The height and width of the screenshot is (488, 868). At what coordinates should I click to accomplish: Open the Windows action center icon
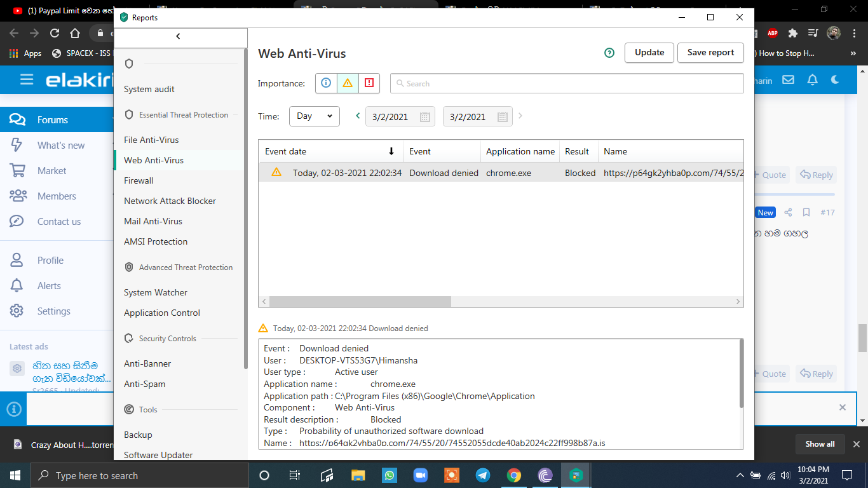847,475
